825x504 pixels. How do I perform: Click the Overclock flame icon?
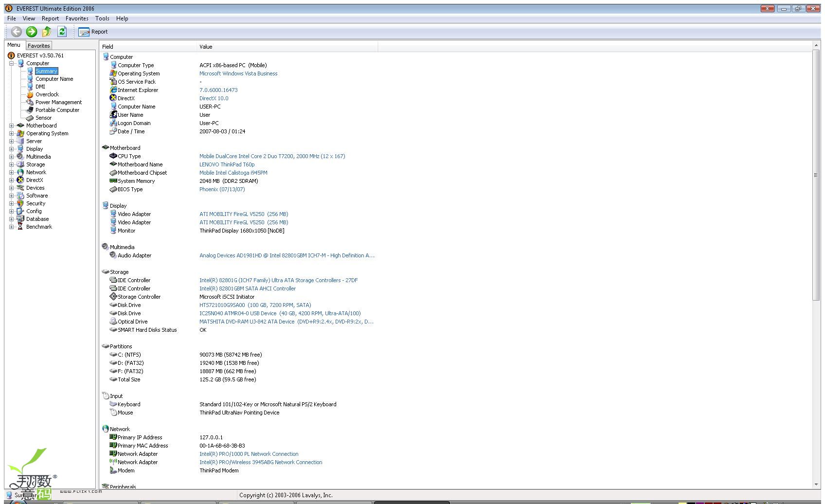pos(30,94)
